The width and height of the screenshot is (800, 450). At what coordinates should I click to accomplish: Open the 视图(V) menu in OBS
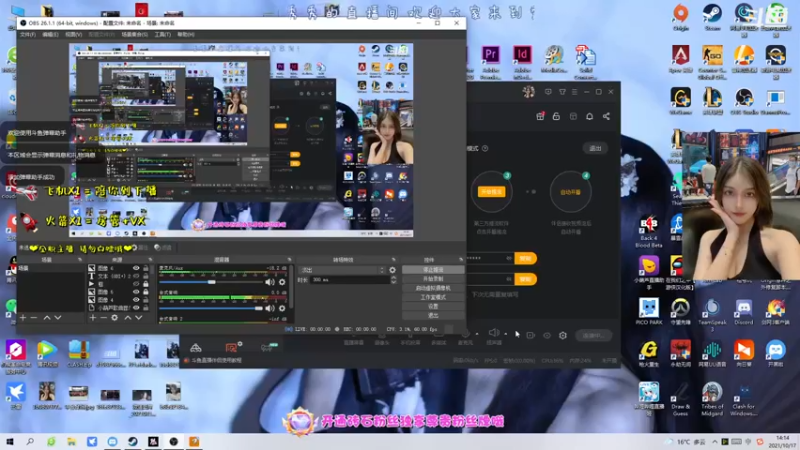tap(73, 34)
